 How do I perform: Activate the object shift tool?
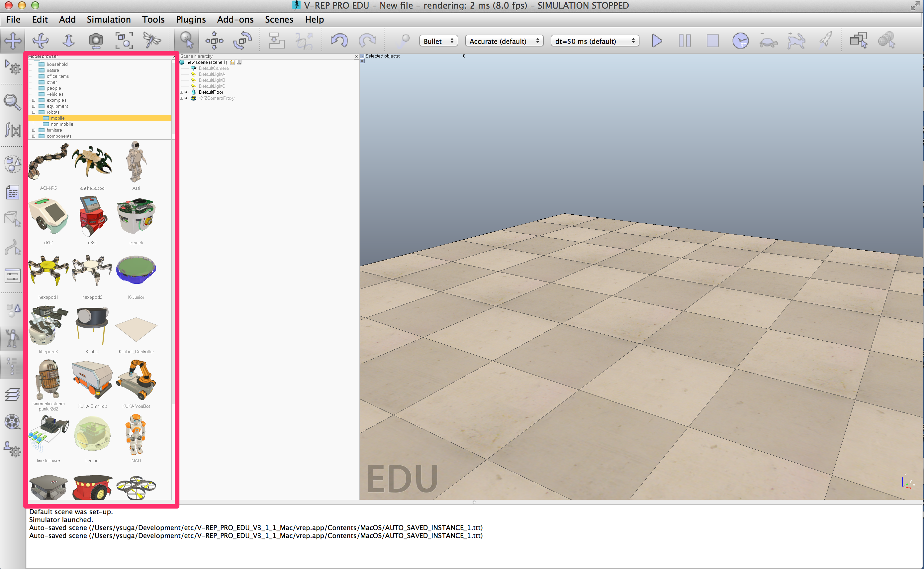point(214,40)
